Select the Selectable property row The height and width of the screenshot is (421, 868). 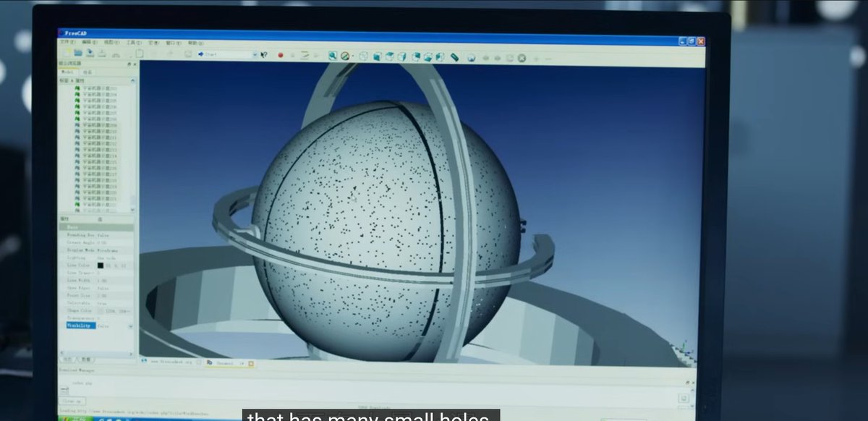point(95,303)
